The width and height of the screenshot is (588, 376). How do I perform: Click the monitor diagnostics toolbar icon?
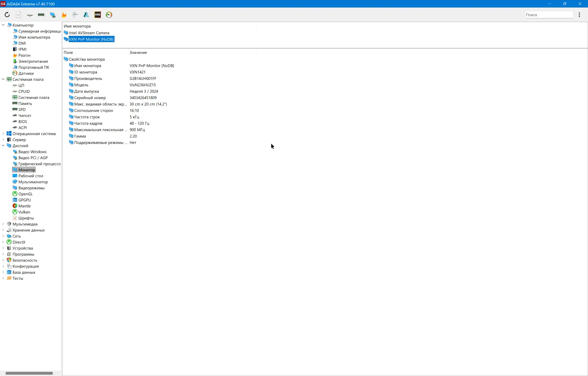click(x=53, y=15)
